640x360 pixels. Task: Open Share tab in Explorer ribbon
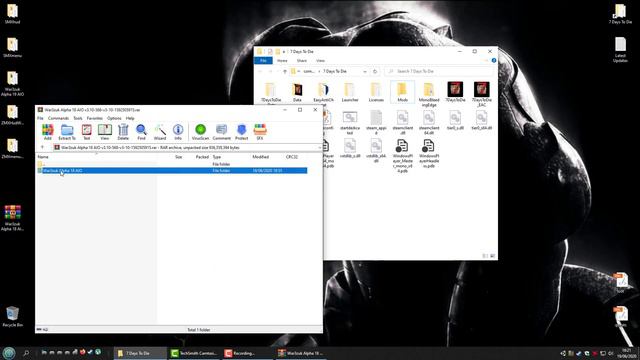302,60
